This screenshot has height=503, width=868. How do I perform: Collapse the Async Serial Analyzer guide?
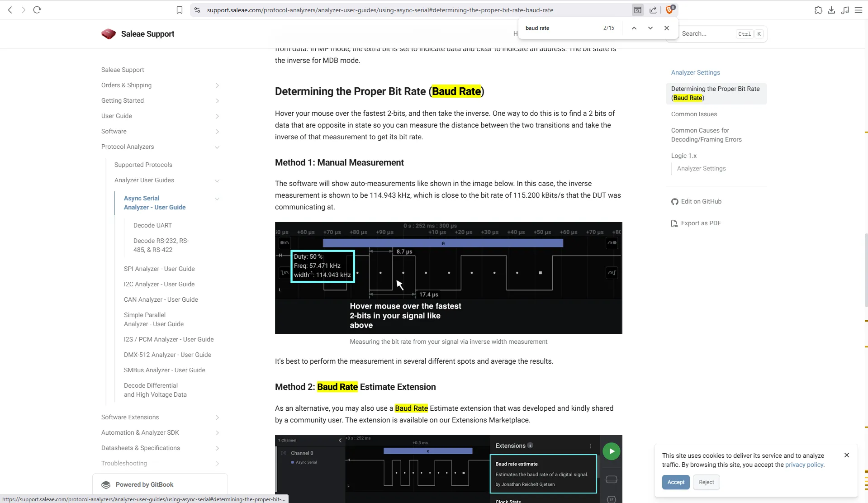tap(218, 199)
